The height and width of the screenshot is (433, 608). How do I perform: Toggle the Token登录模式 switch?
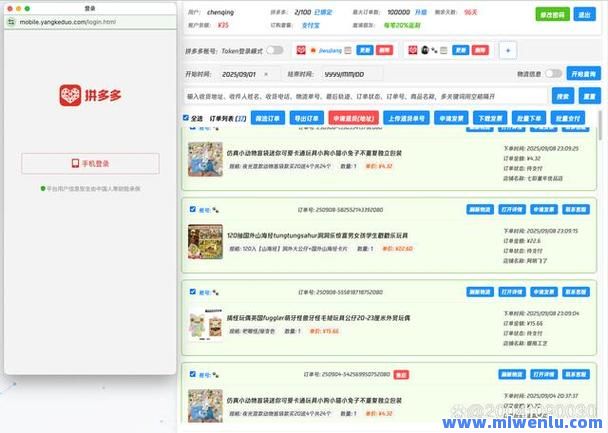[x=275, y=50]
